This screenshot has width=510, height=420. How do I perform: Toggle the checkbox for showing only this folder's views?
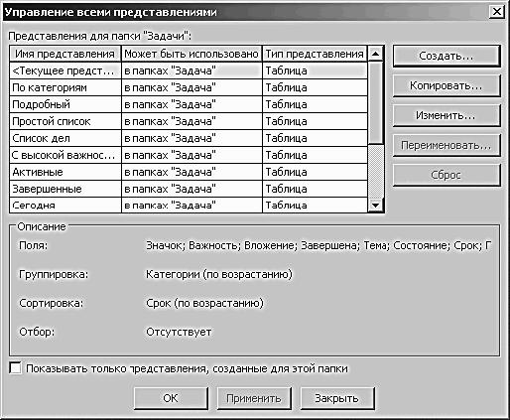pyautogui.click(x=16, y=368)
